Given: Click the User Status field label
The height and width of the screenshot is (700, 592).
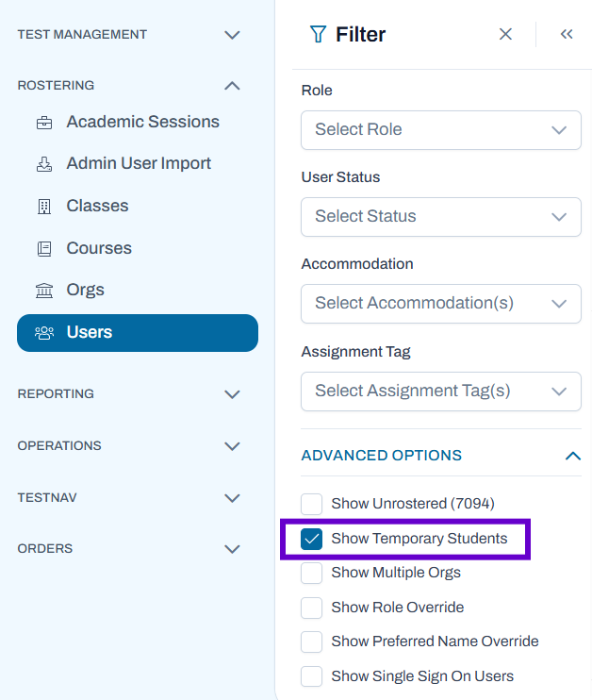Looking at the screenshot, I should (x=341, y=177).
